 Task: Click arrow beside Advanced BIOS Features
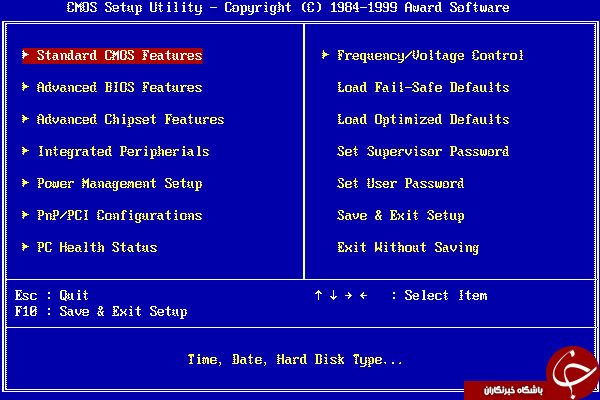coord(25,87)
